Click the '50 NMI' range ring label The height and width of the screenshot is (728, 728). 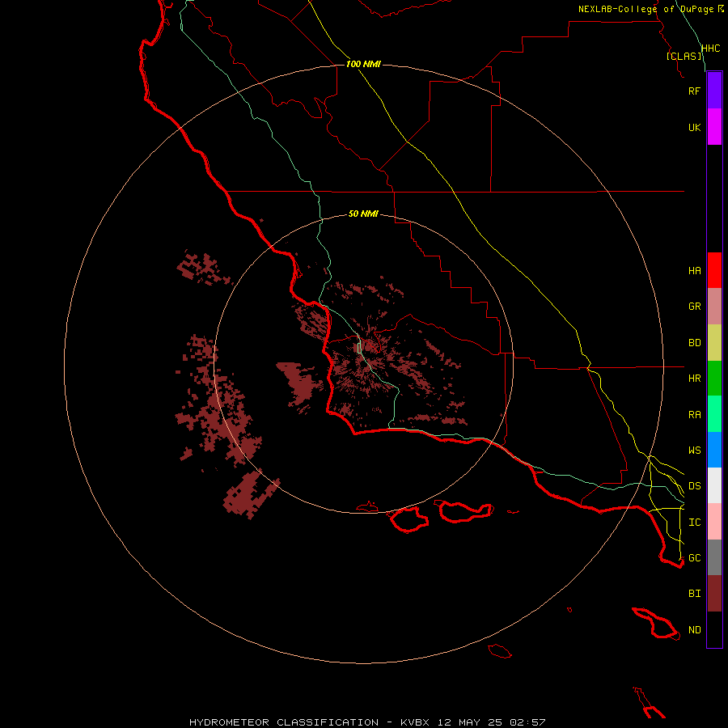pyautogui.click(x=363, y=214)
